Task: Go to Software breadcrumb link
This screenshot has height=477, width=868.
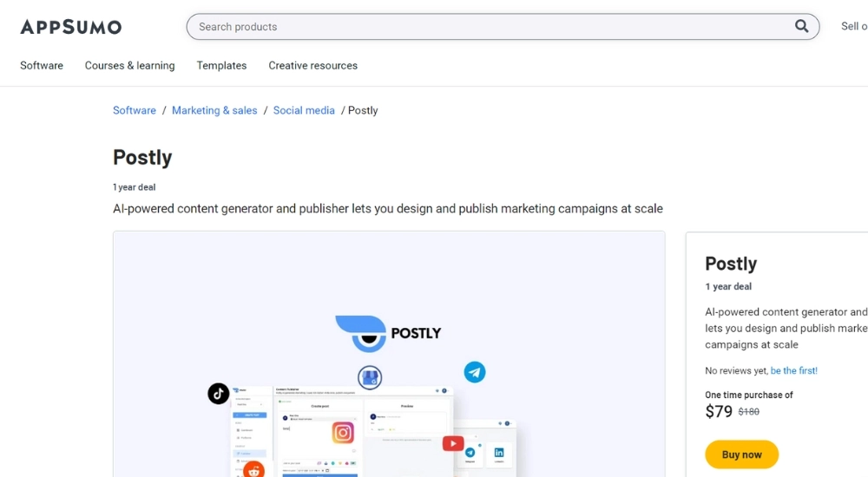Action: pyautogui.click(x=135, y=110)
